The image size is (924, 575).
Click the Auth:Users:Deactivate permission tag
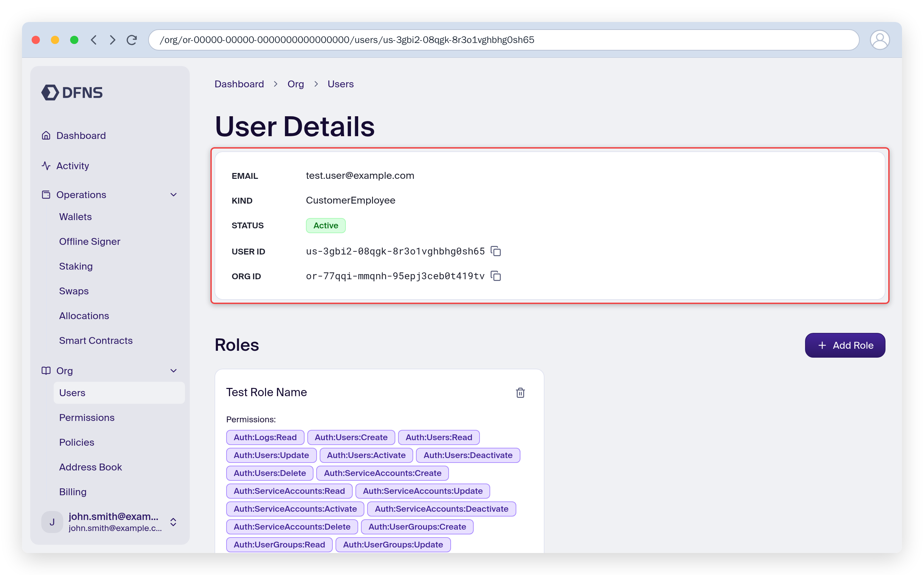[x=467, y=455]
